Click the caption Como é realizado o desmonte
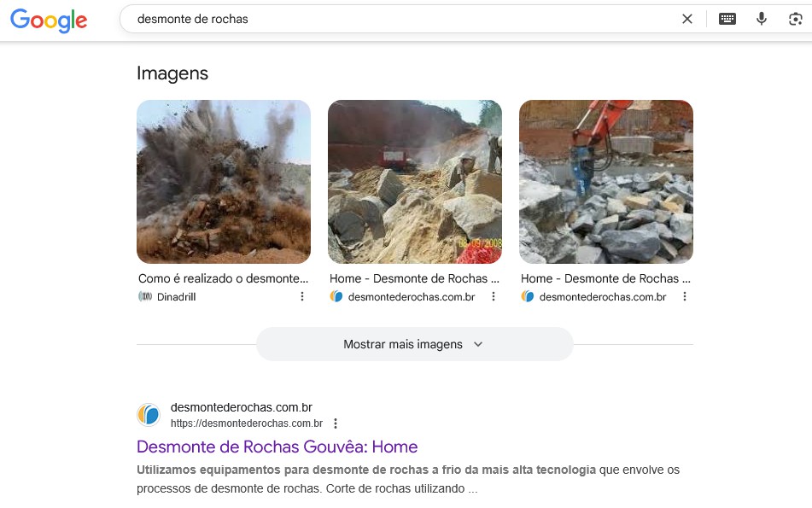 [223, 277]
